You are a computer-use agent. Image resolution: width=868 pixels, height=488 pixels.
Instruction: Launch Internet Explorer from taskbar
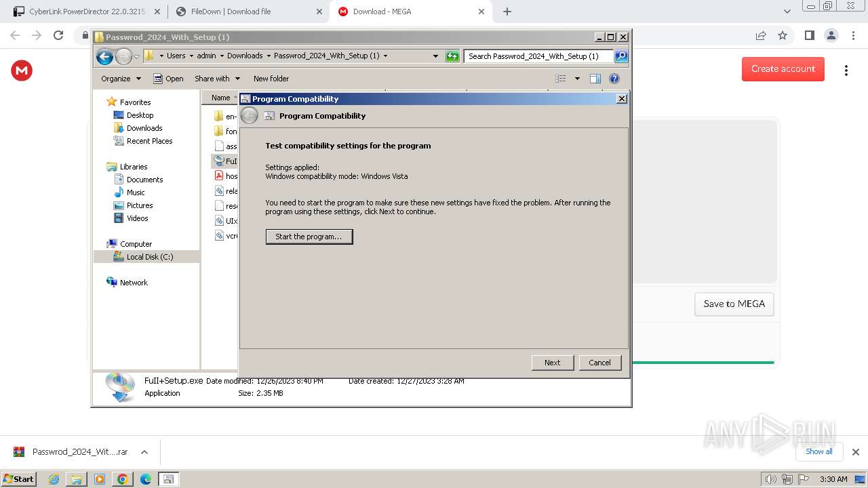click(54, 479)
